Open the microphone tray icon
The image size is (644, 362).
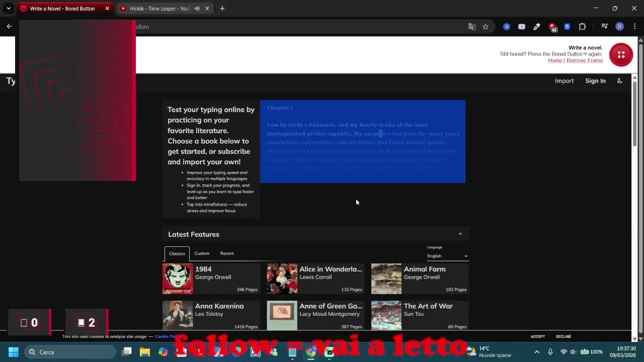[550, 352]
